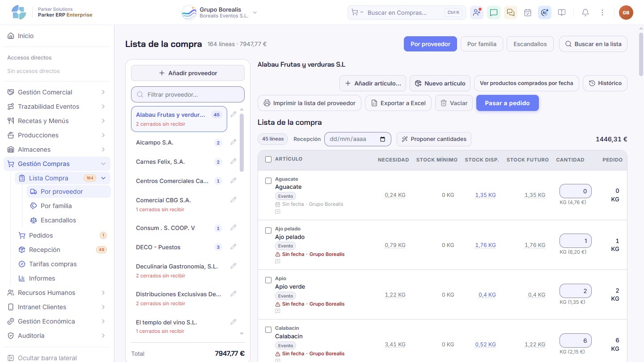The width and height of the screenshot is (644, 362).
Task: Tick the Aguacate row checkbox
Action: 268,181
